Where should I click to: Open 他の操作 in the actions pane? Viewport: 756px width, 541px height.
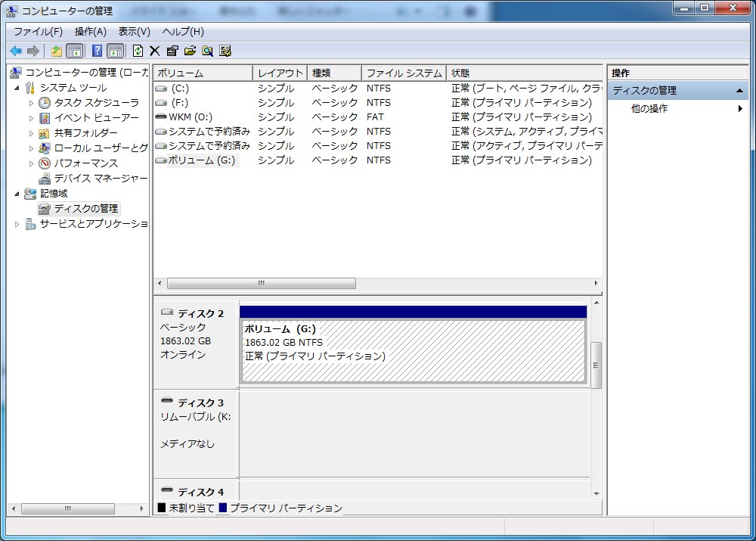[x=649, y=109]
